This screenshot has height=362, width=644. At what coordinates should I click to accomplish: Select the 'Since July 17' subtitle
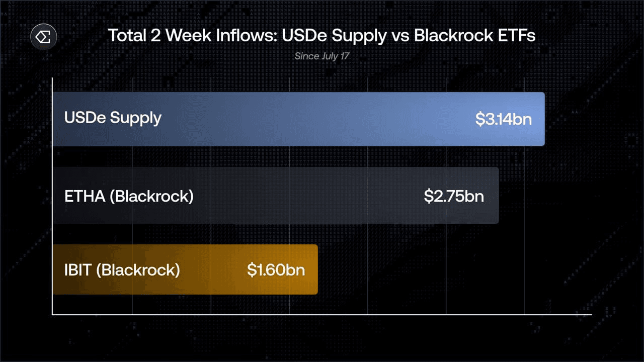(x=321, y=56)
